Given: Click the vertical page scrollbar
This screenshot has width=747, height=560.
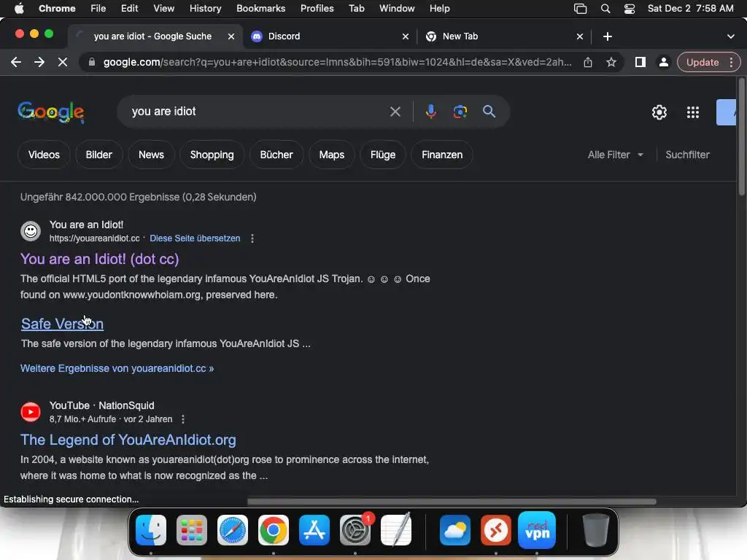Looking at the screenshot, I should 741,137.
